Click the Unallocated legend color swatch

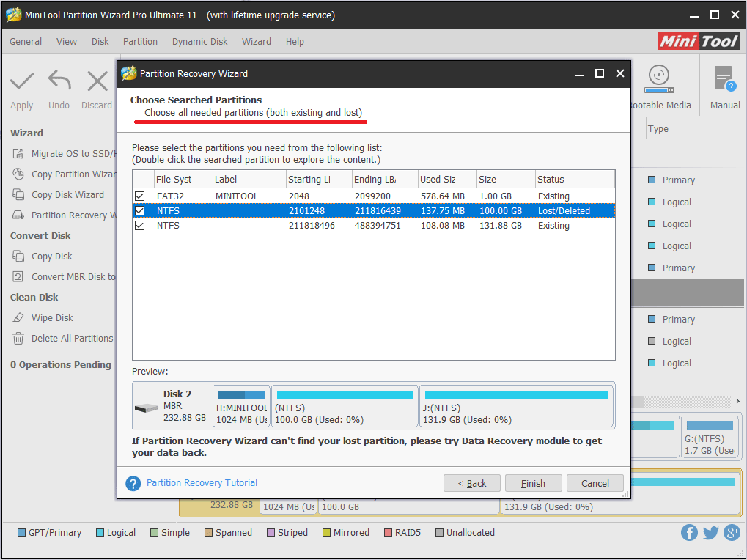pos(439,532)
